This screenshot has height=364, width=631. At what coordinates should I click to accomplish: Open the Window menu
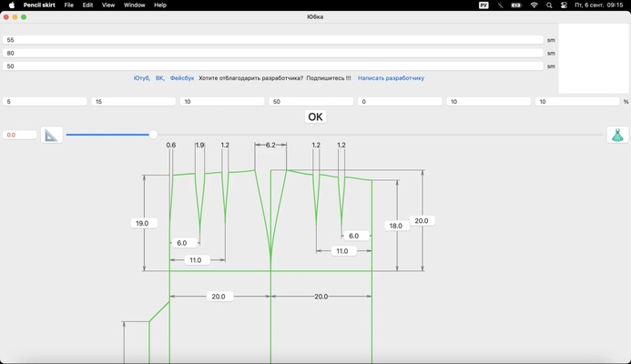click(x=134, y=5)
